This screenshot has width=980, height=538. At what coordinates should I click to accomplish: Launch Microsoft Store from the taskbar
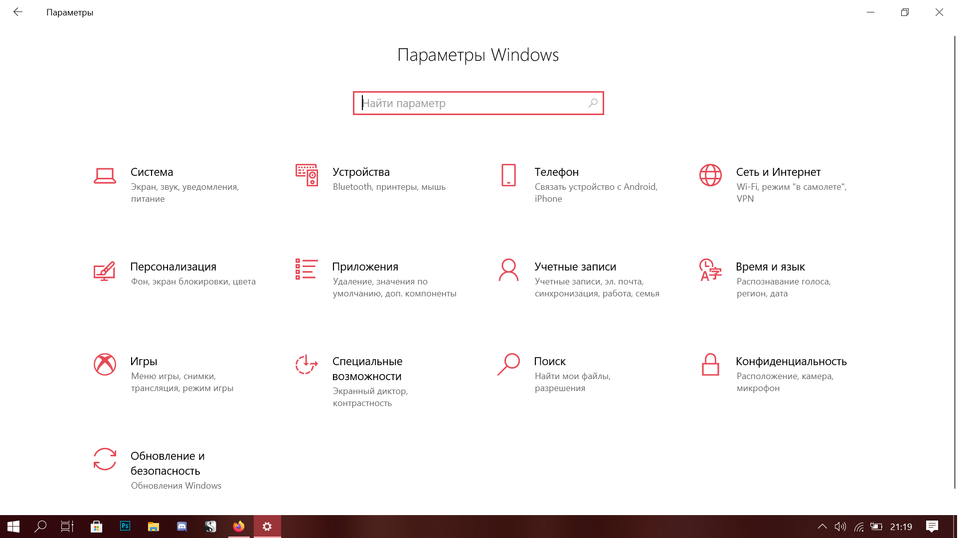pos(97,527)
